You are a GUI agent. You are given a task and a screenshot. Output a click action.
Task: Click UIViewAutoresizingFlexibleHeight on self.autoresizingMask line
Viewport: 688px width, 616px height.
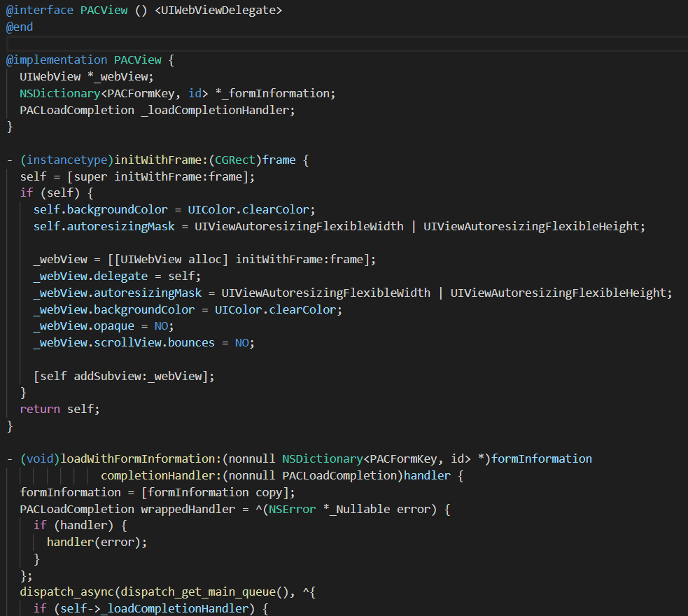pos(531,226)
